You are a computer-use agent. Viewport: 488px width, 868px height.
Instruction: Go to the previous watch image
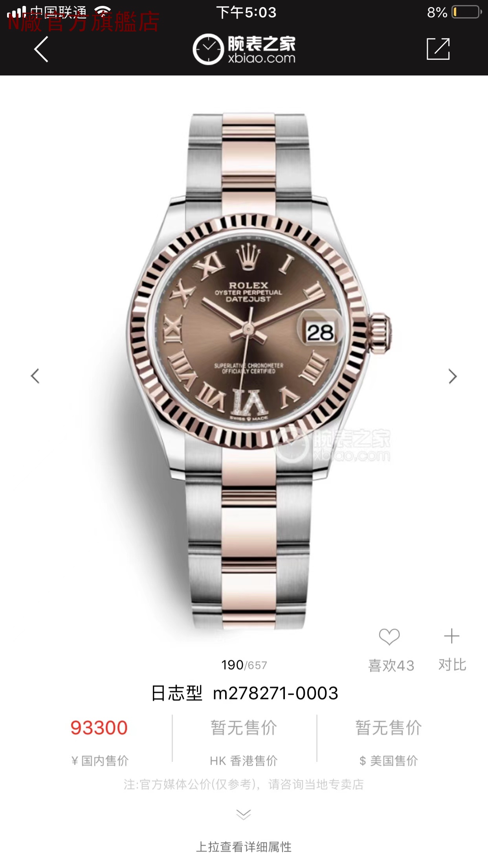click(35, 376)
